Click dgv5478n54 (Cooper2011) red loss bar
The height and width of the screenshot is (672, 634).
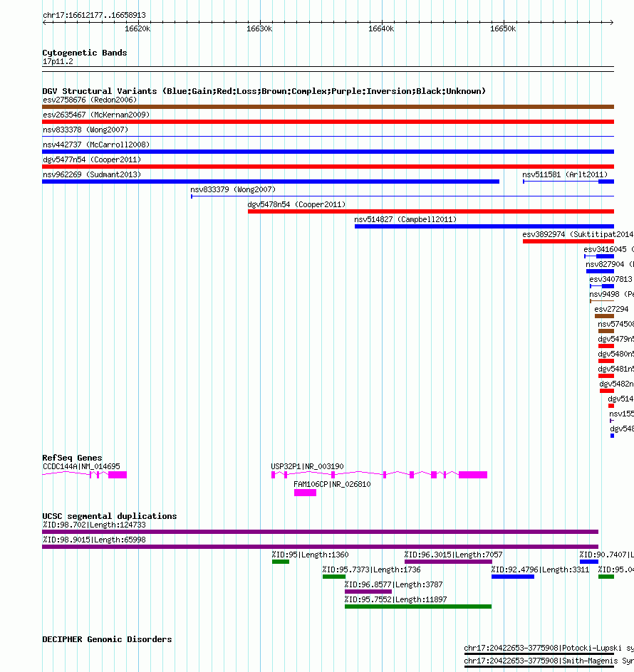coord(431,211)
